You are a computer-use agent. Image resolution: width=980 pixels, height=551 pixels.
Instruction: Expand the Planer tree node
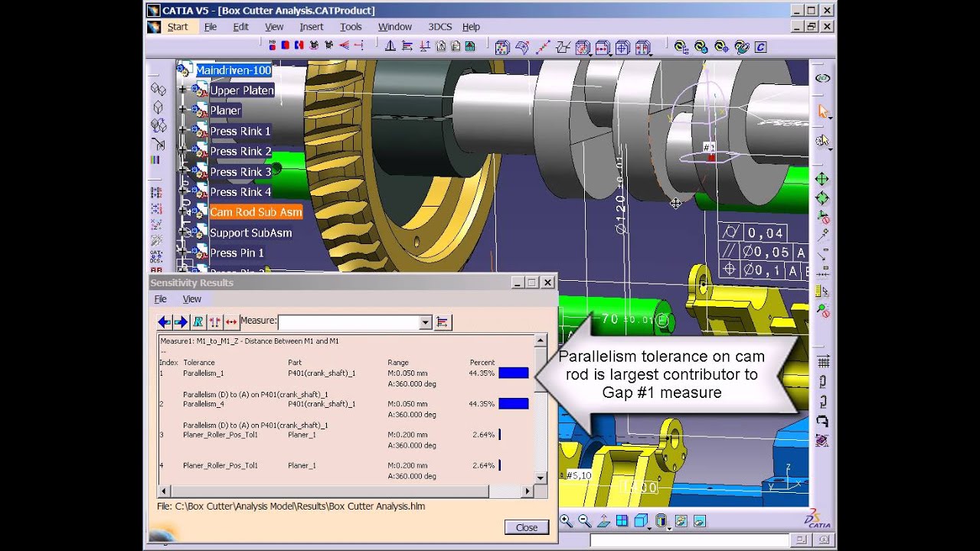point(183,111)
